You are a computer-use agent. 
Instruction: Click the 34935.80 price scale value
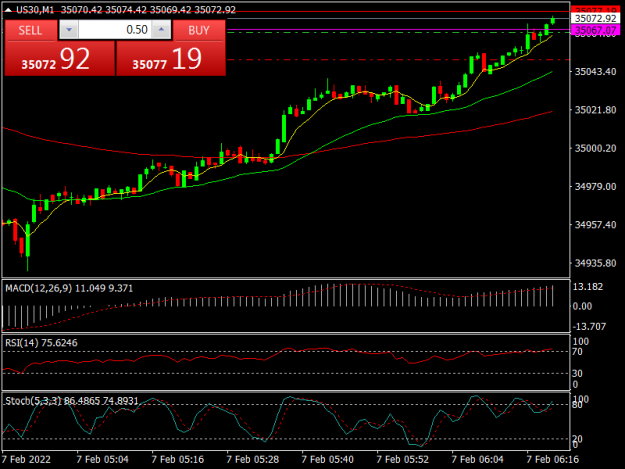tap(595, 263)
